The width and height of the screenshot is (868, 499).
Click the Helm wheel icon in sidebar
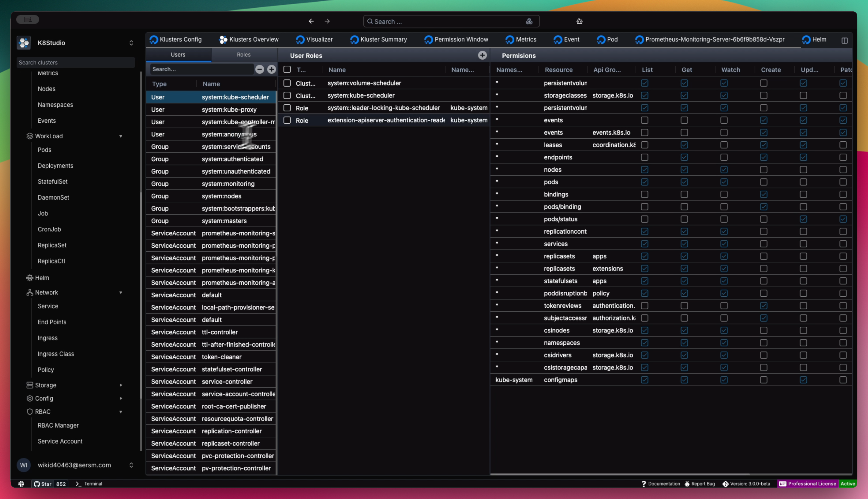coord(30,278)
